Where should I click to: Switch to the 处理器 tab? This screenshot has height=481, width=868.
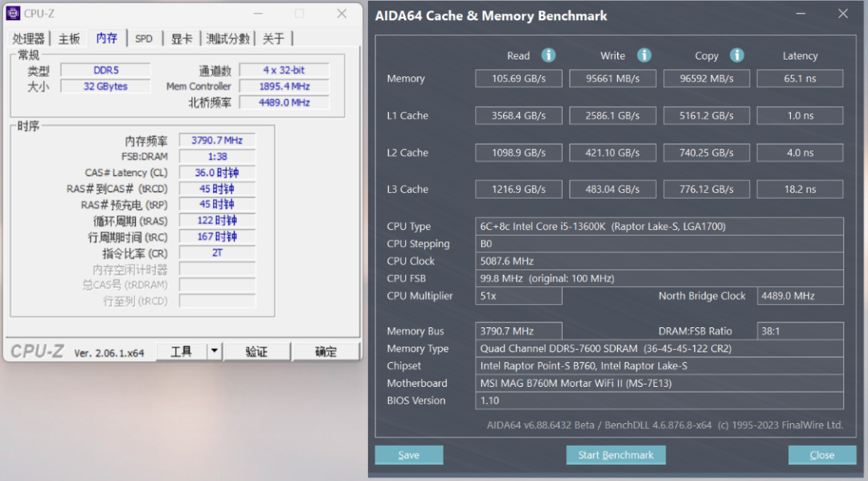coord(28,39)
